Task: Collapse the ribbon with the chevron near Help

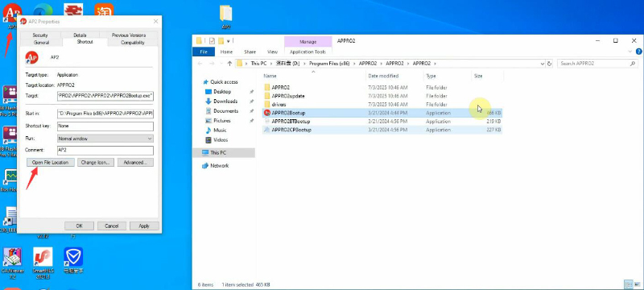Action: (630, 52)
